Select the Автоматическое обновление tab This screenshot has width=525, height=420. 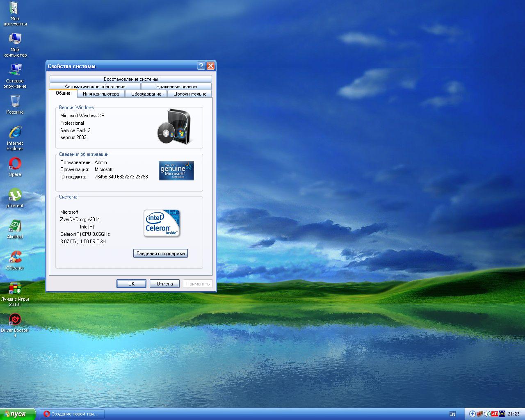point(95,87)
